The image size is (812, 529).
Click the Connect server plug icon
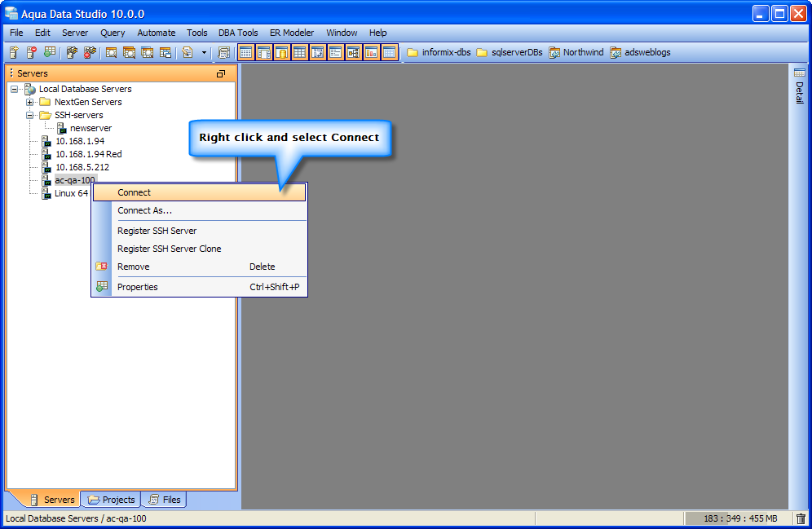(x=72, y=52)
